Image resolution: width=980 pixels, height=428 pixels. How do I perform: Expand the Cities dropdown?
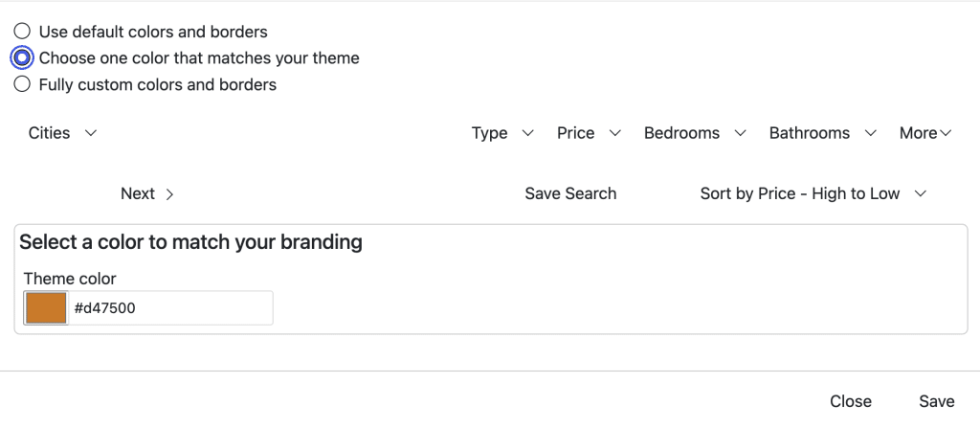click(62, 133)
